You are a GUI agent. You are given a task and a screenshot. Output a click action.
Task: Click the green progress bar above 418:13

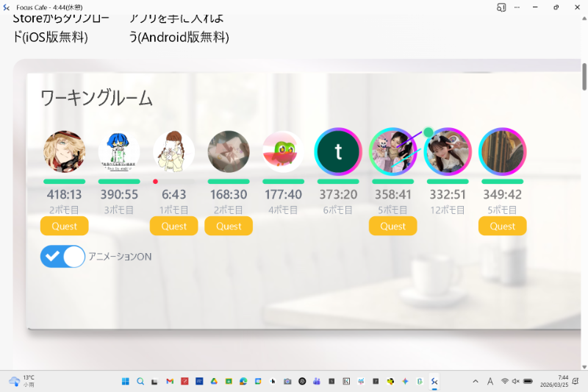(65, 182)
